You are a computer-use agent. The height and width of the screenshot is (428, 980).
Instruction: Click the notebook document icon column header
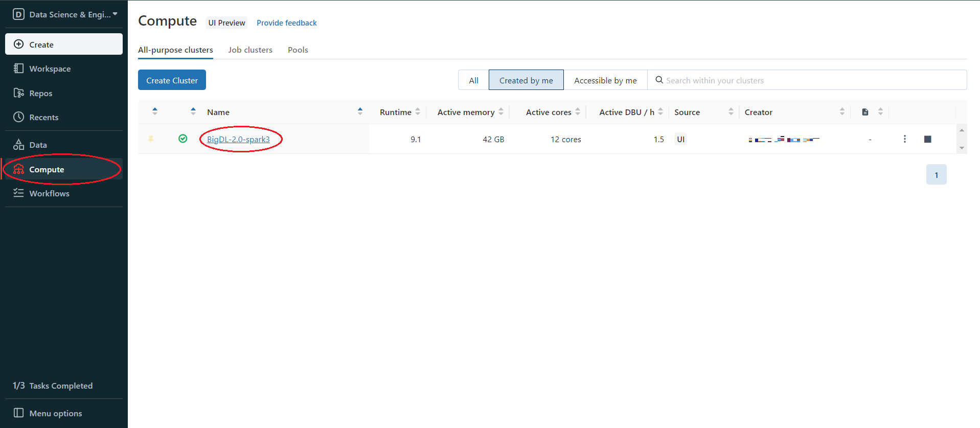(865, 112)
